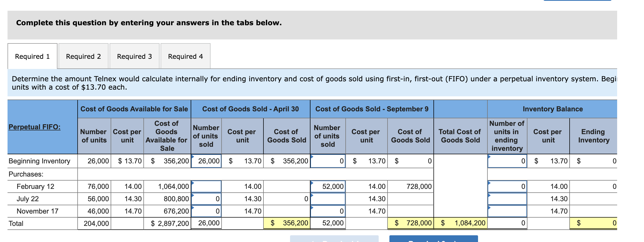Screen dimensions: 644x242
Task: Select the Required 4 tab
Action: 185,56
